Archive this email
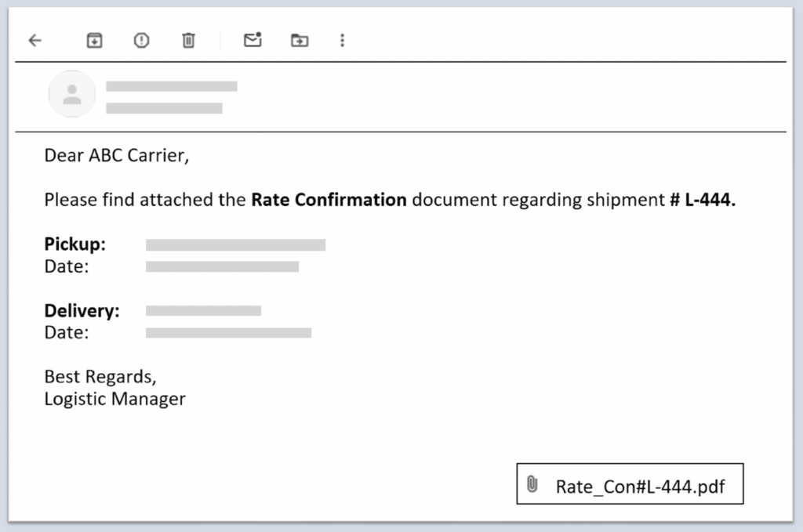Image resolution: width=803 pixels, height=532 pixels. (94, 41)
